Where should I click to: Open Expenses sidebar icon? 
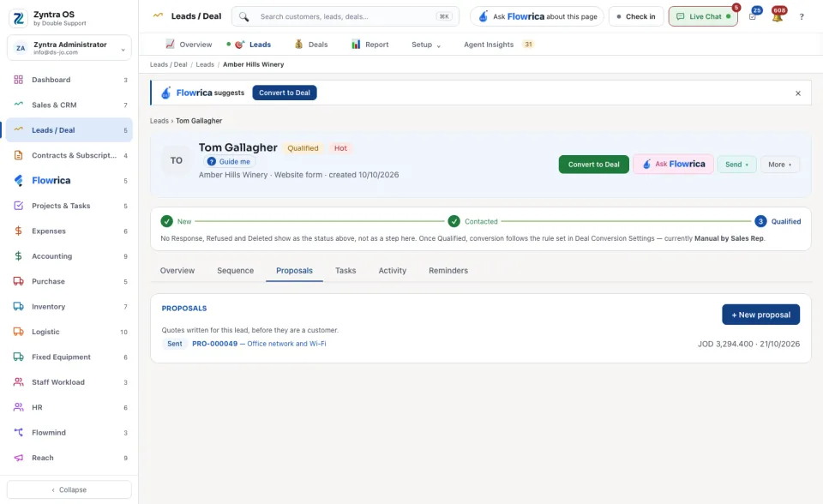tap(18, 231)
